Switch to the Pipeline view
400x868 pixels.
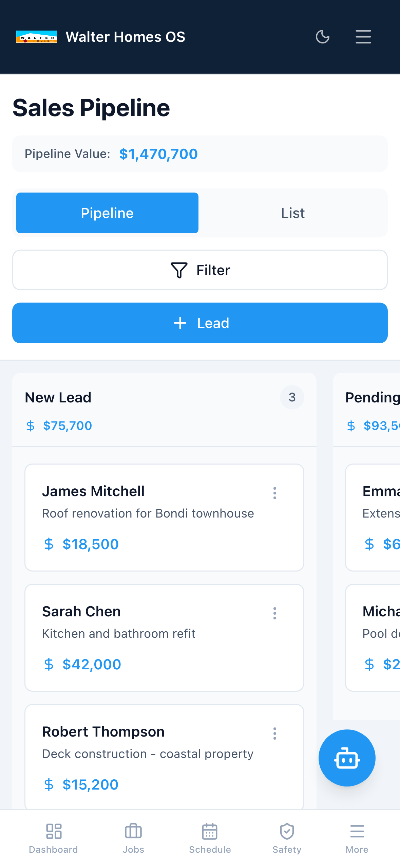pyautogui.click(x=107, y=213)
